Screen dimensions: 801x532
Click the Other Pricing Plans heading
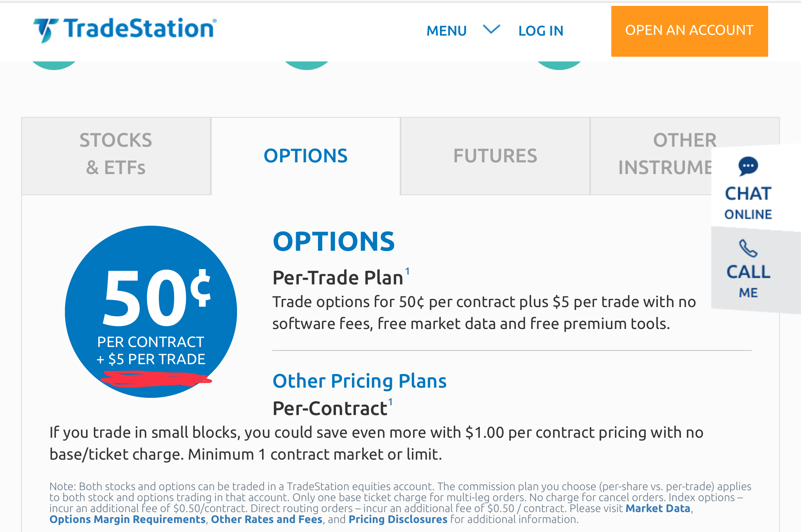tap(359, 381)
